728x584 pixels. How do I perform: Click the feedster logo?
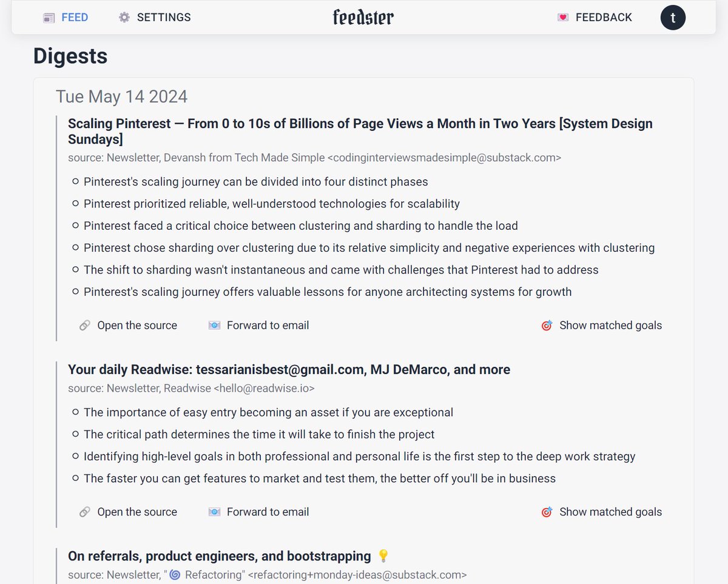[363, 17]
